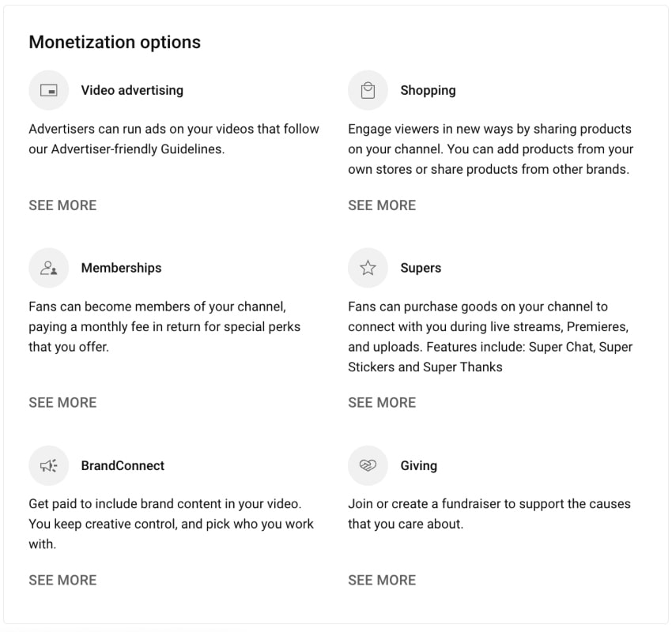
Task: Click the Shopping bag icon
Action: [x=367, y=90]
